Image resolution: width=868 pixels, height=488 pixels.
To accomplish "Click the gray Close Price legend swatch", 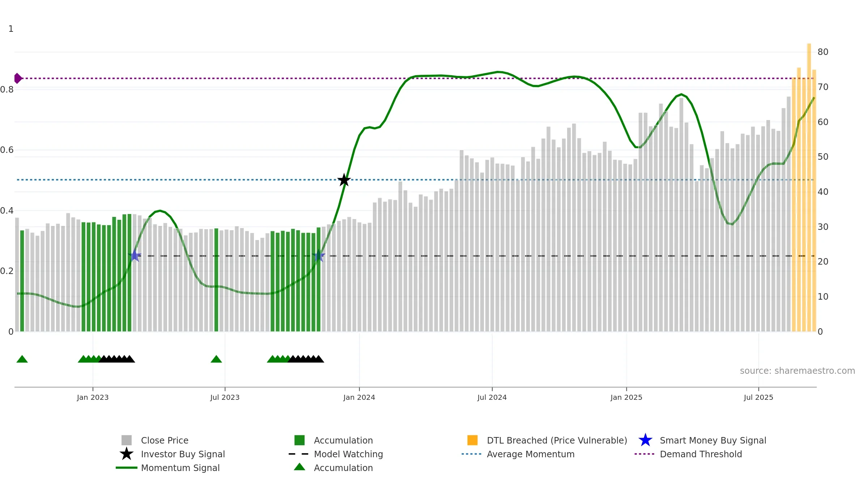I will pyautogui.click(x=127, y=440).
